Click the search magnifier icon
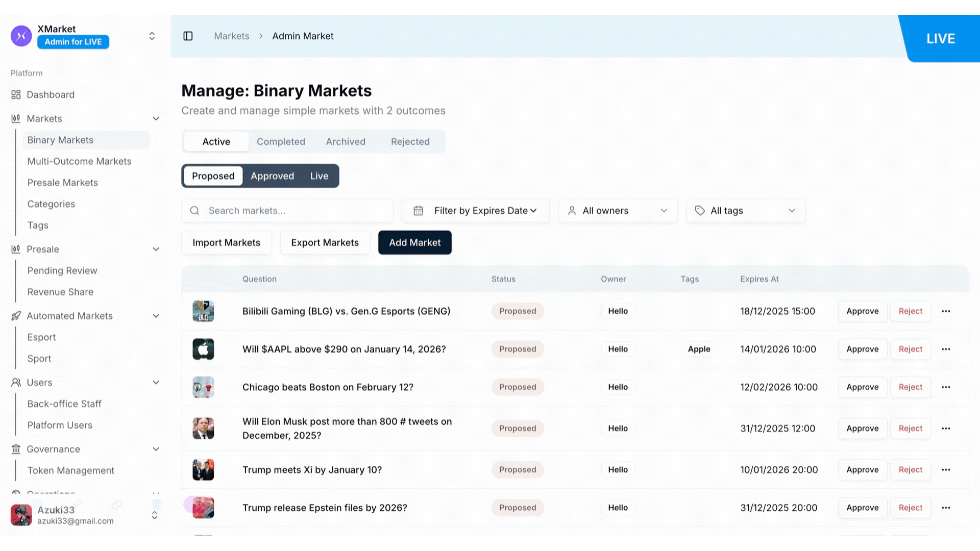The image size is (980, 551). (194, 211)
